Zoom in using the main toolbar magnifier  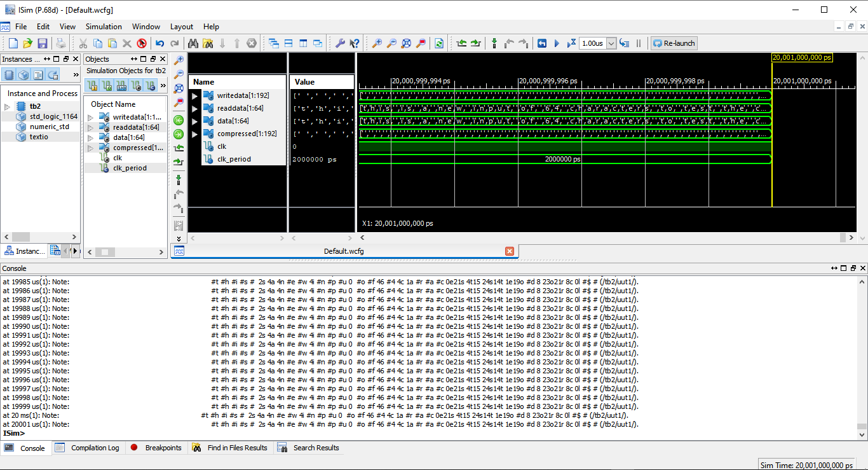pyautogui.click(x=377, y=43)
